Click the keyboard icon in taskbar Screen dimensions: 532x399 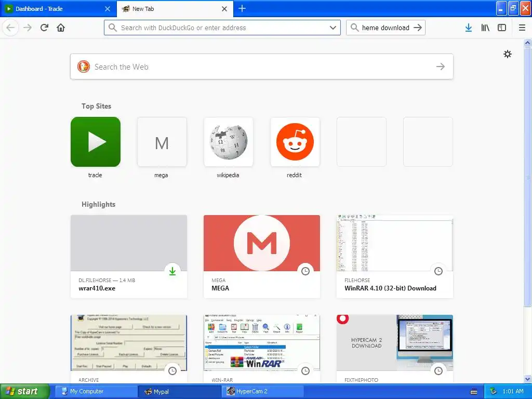click(x=474, y=392)
